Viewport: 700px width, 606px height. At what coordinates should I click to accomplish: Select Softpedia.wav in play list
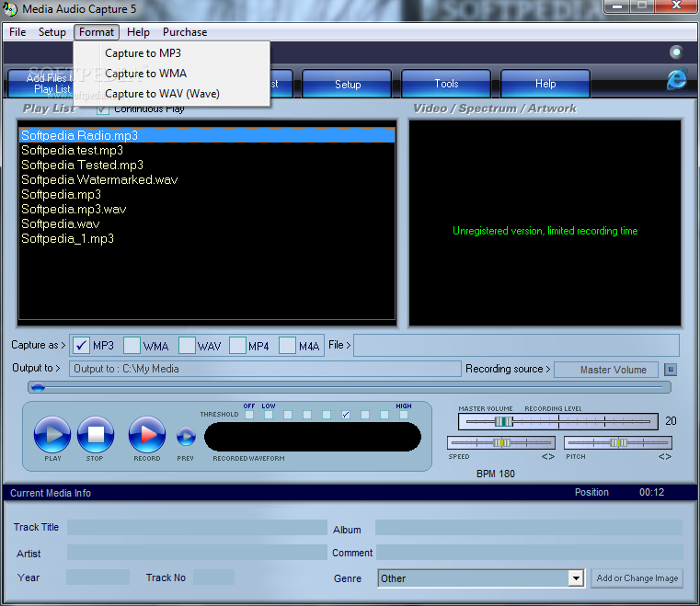pos(207,223)
